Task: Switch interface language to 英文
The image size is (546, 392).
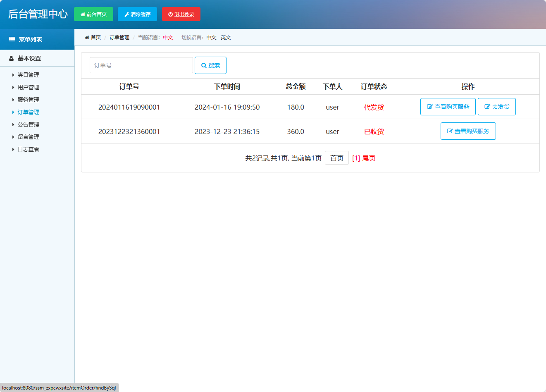Action: [225, 37]
